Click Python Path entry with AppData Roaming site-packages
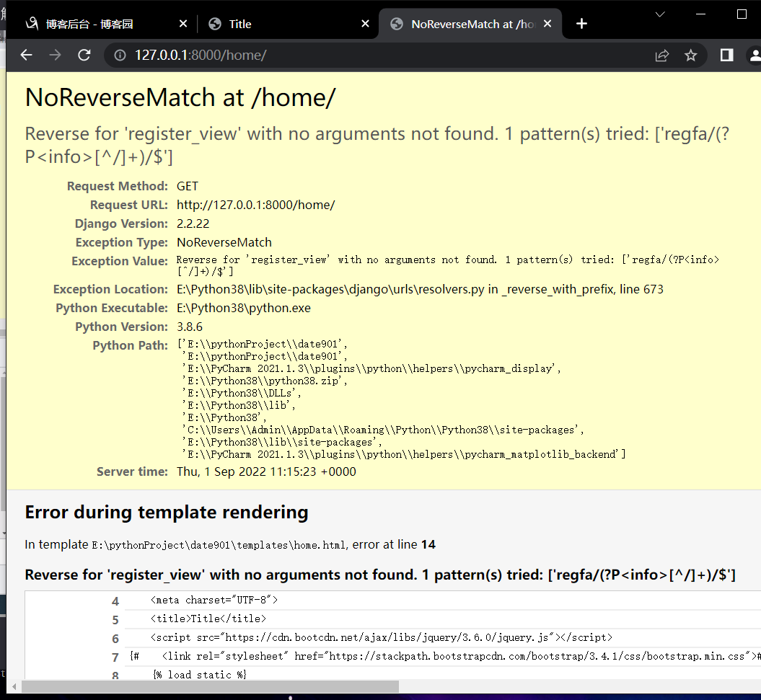Viewport: 761px width, 700px height. pos(383,430)
